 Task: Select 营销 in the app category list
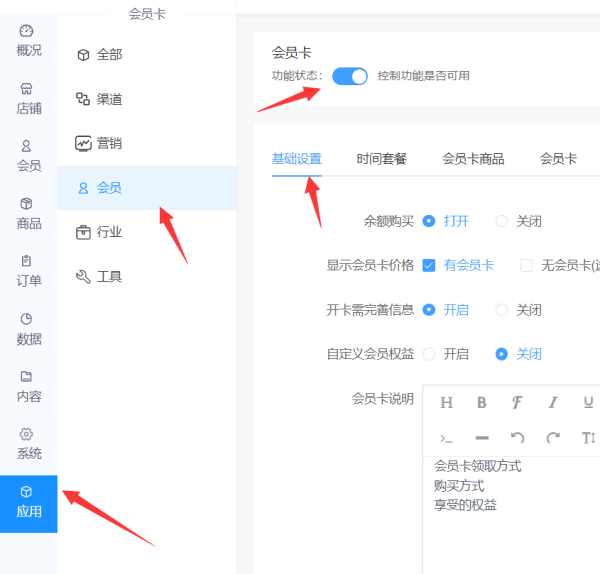pyautogui.click(x=147, y=144)
